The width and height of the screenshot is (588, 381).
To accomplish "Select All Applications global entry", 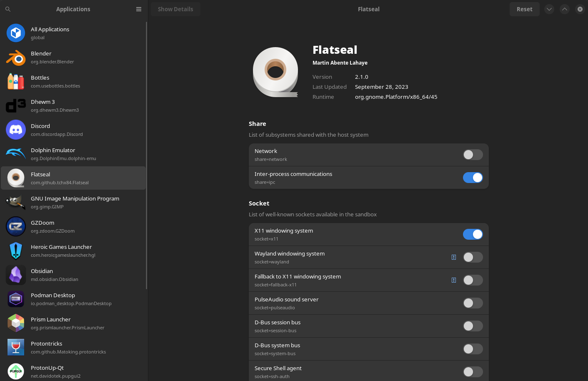I will [73, 33].
